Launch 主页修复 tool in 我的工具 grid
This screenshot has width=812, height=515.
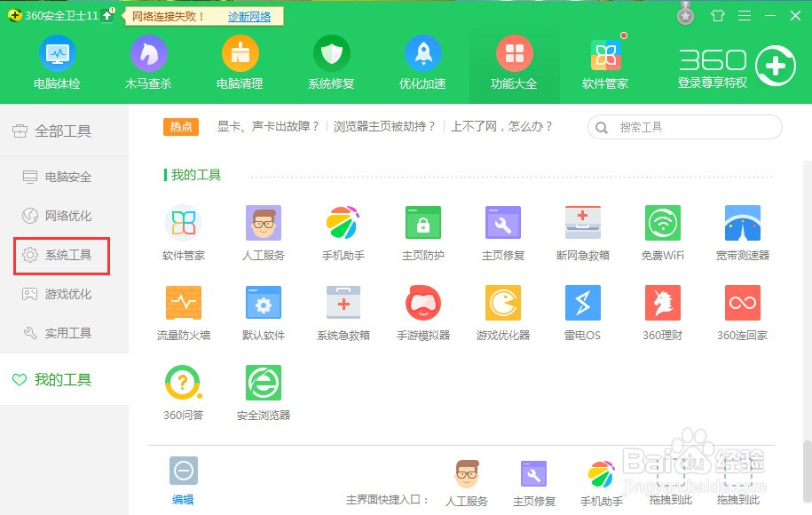point(503,233)
